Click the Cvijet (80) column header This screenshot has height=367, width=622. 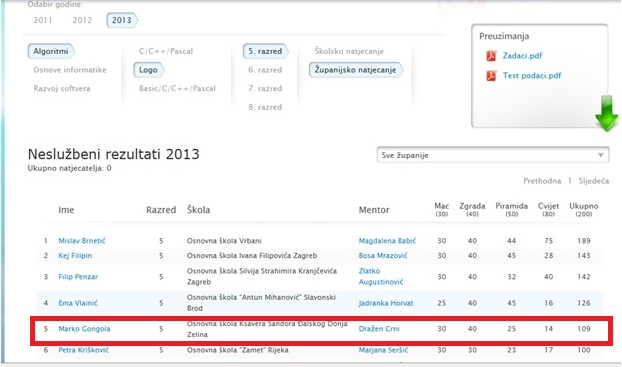tap(549, 209)
